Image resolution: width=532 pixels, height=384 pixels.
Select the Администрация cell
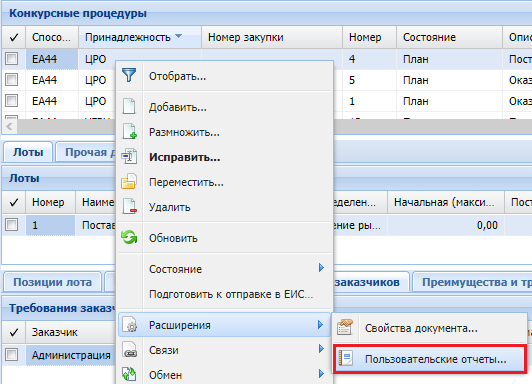71,355
